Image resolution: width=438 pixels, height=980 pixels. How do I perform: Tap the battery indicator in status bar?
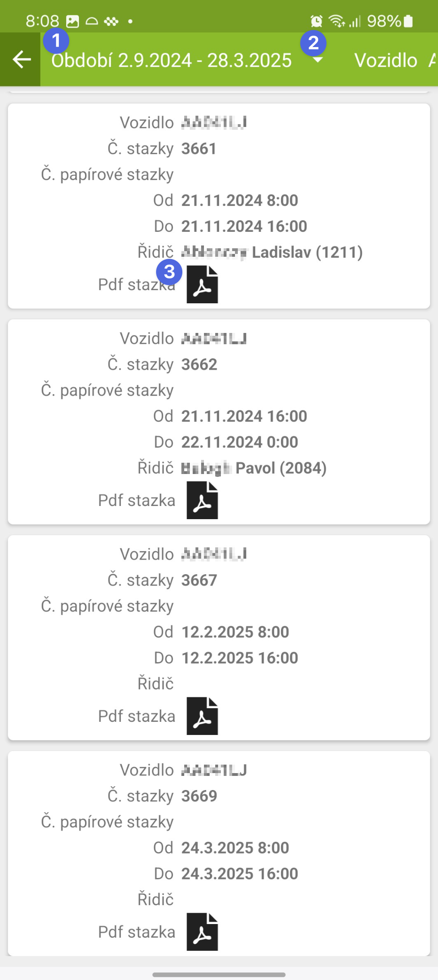point(408,21)
